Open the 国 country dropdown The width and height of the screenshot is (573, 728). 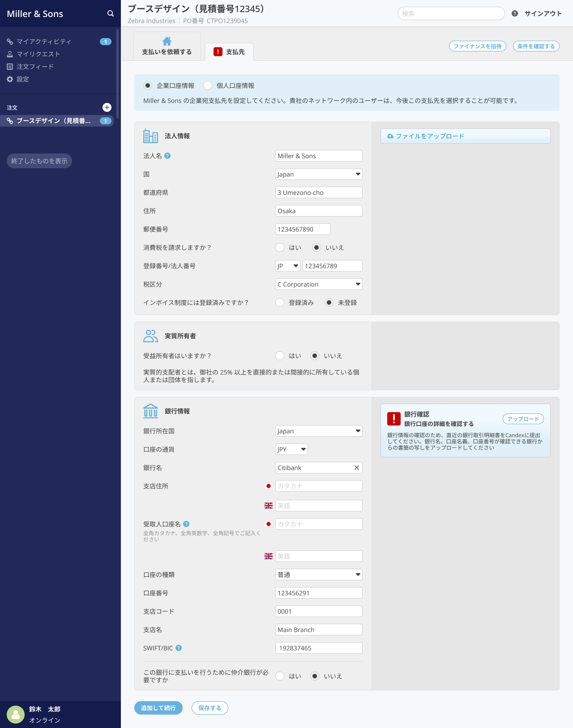coord(319,174)
